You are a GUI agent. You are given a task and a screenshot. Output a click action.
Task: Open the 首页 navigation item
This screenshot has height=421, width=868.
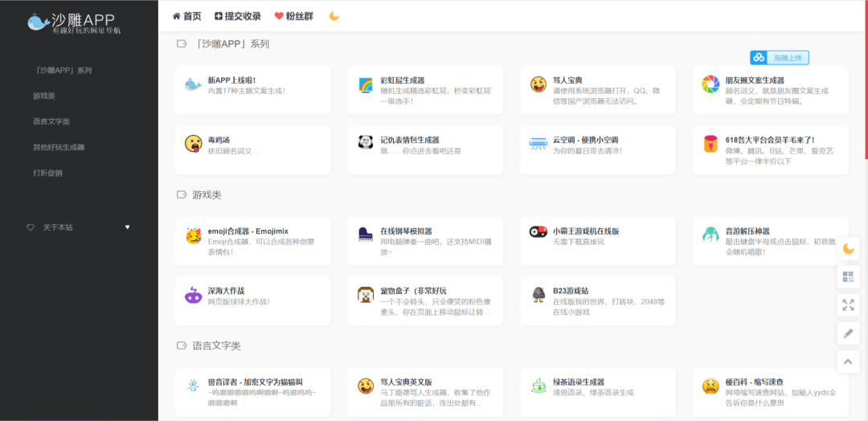pyautogui.click(x=187, y=16)
